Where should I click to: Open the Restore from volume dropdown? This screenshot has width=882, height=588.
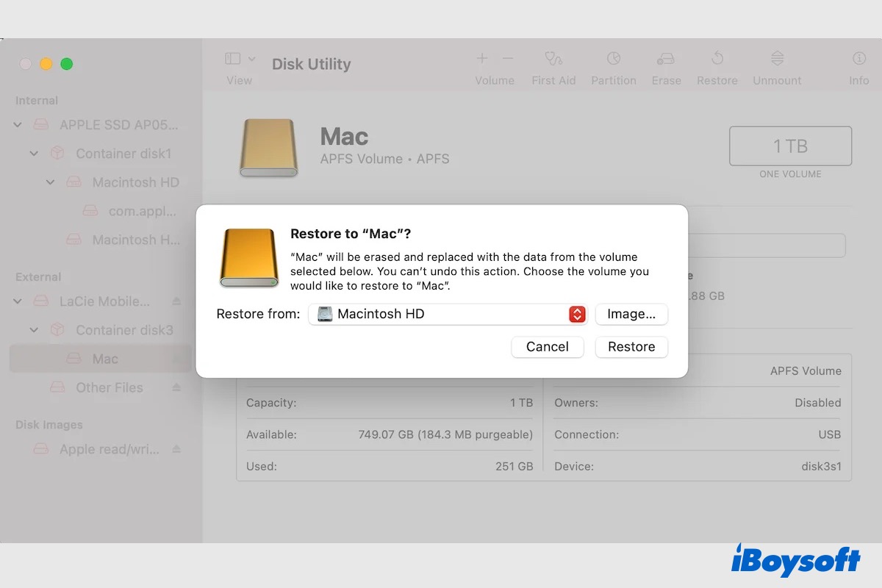pos(578,314)
